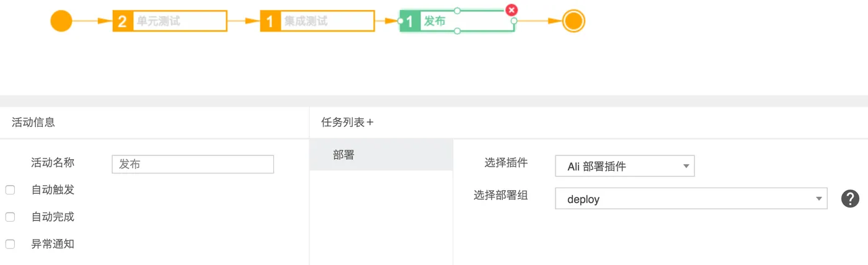Image resolution: width=868 pixels, height=265 pixels.
Task: Click the right connector handle of 发布 node
Action: [514, 21]
